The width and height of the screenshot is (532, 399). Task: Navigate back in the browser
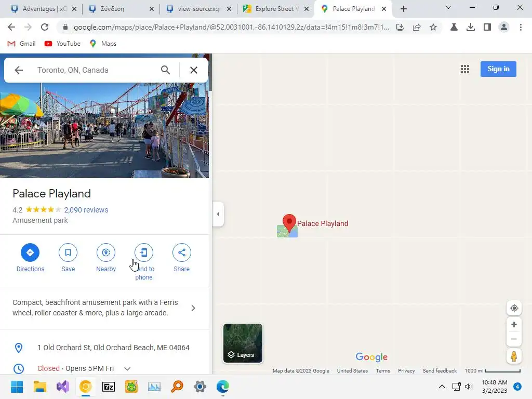tap(11, 27)
